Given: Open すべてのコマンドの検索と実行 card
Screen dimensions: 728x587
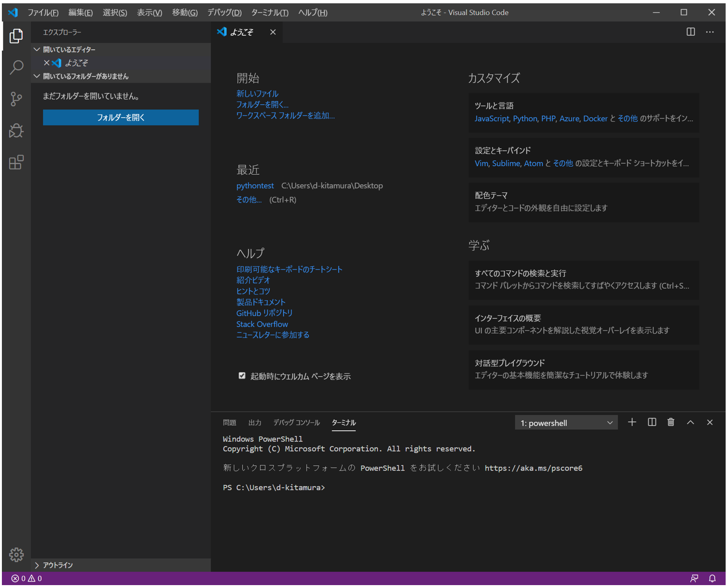Looking at the screenshot, I should coord(584,280).
